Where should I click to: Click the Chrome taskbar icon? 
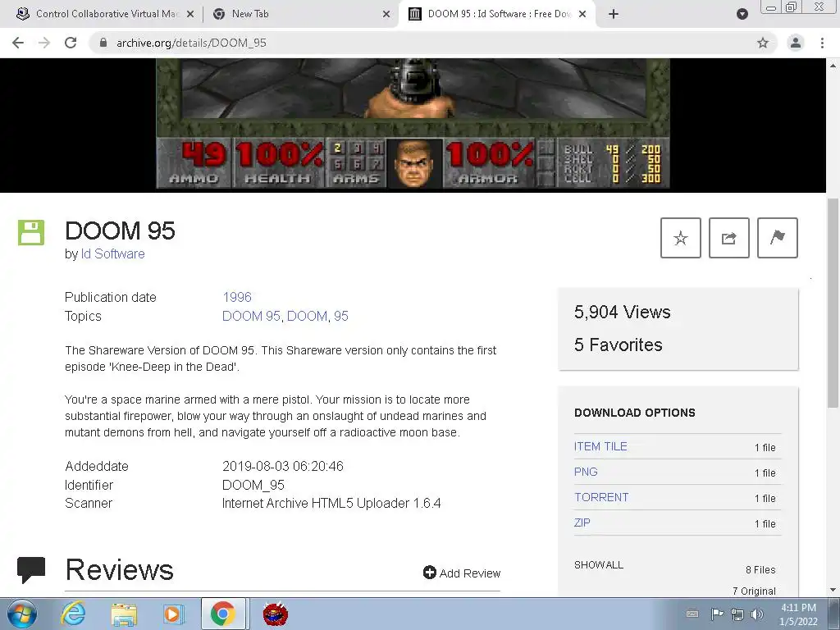click(223, 614)
